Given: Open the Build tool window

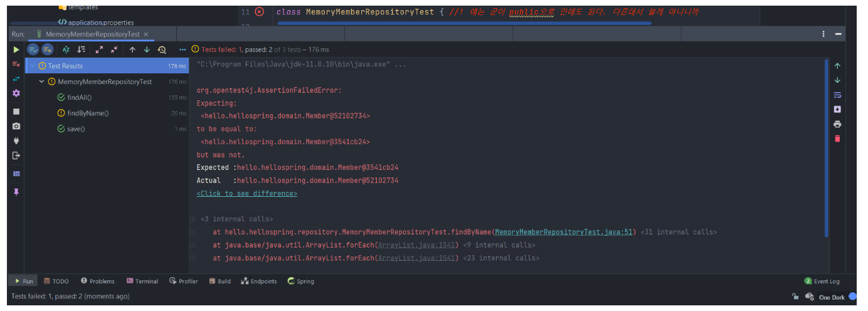Looking at the screenshot, I should (x=220, y=281).
